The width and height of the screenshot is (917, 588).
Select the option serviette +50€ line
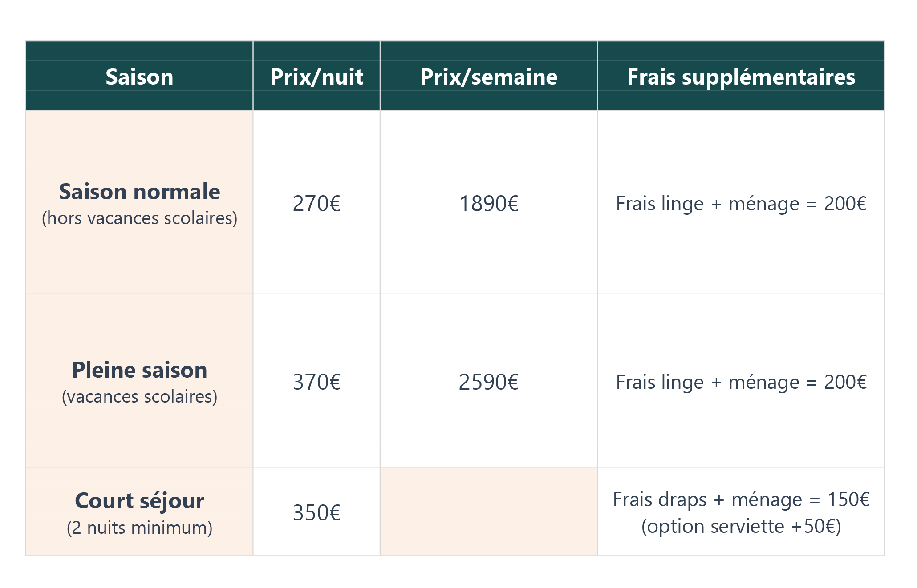(741, 526)
